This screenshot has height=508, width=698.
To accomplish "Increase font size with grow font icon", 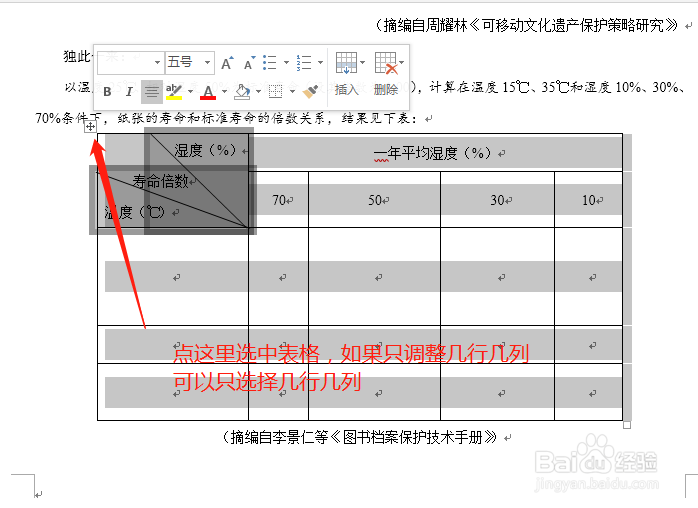I will point(227,63).
